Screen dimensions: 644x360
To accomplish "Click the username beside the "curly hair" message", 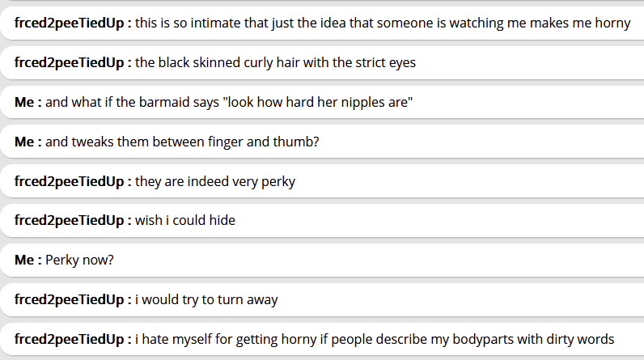I will click(x=73, y=63).
